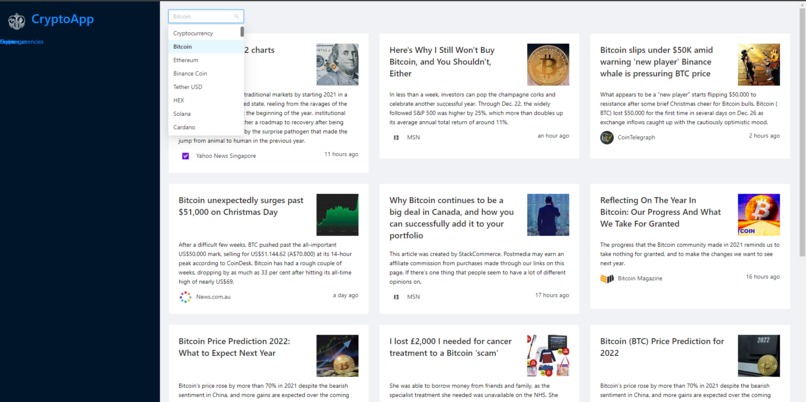Click the "16 hours ago" timestamp
Screen dimensions: 806x402
pos(763,277)
